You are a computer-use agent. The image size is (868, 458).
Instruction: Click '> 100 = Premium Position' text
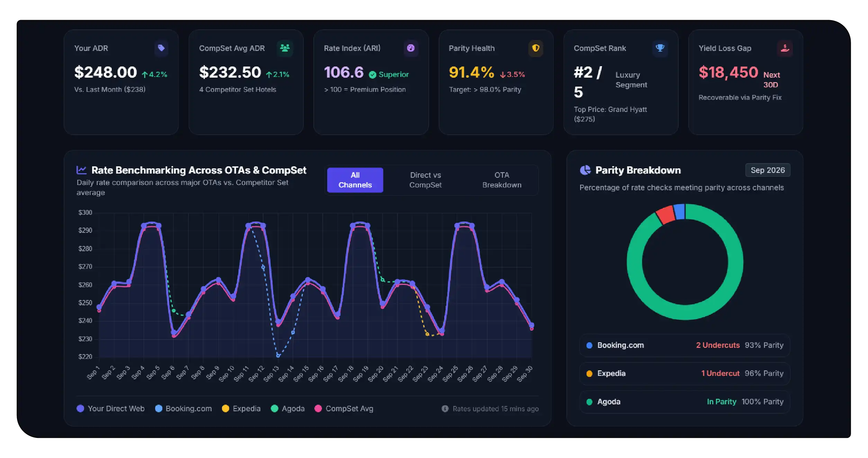(365, 90)
